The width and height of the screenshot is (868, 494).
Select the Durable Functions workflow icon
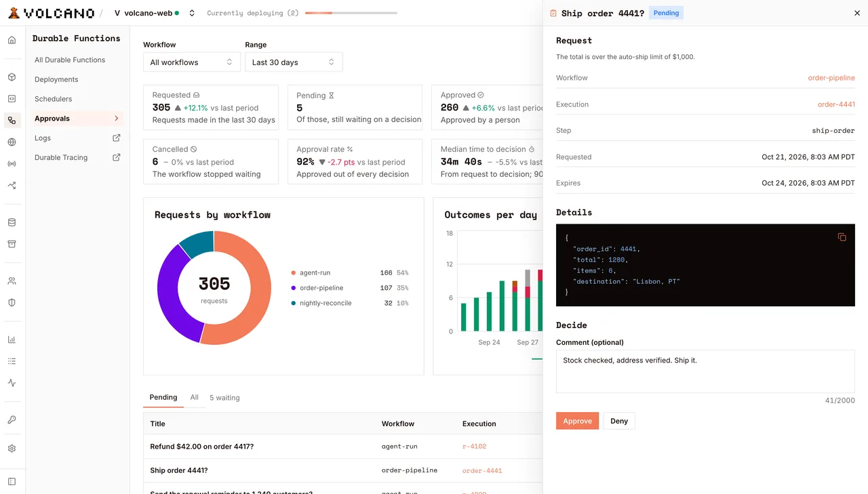pyautogui.click(x=12, y=121)
